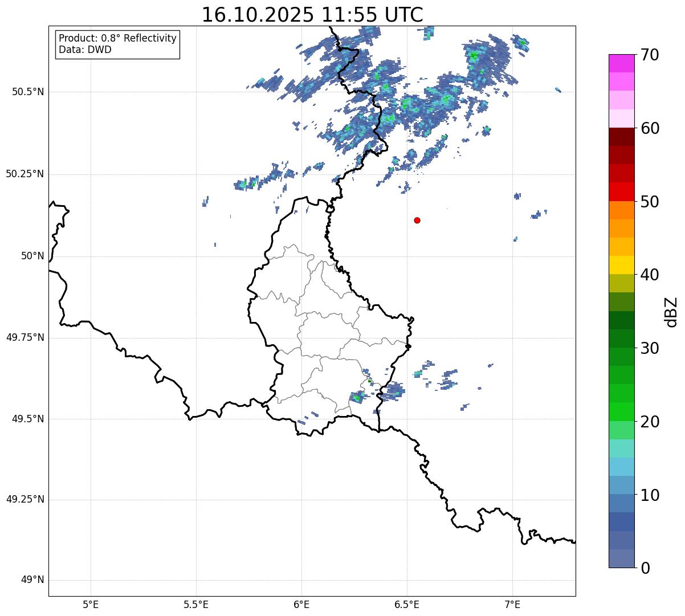Click the 6°E longitude label
685x616 pixels.
(301, 604)
